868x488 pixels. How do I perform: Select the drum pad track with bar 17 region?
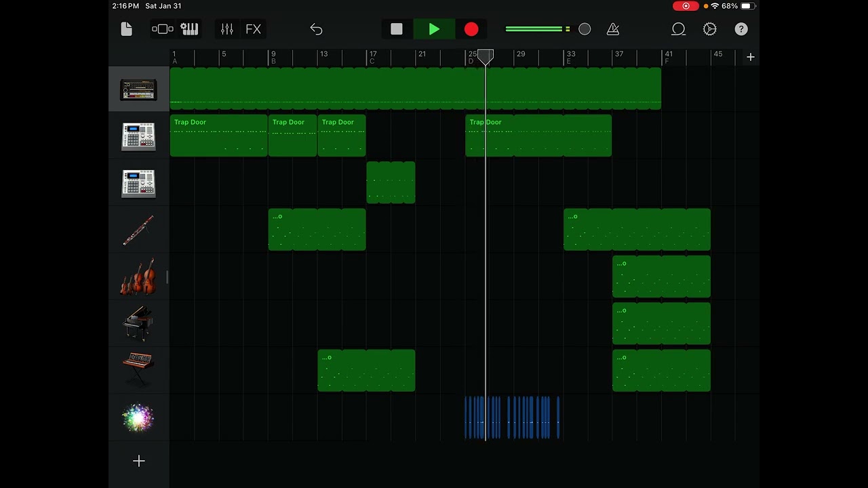click(x=138, y=183)
